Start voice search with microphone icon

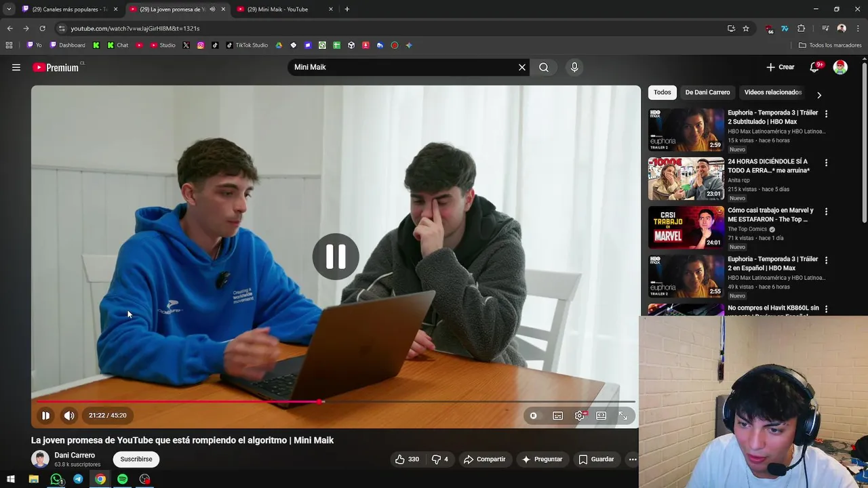coord(574,67)
